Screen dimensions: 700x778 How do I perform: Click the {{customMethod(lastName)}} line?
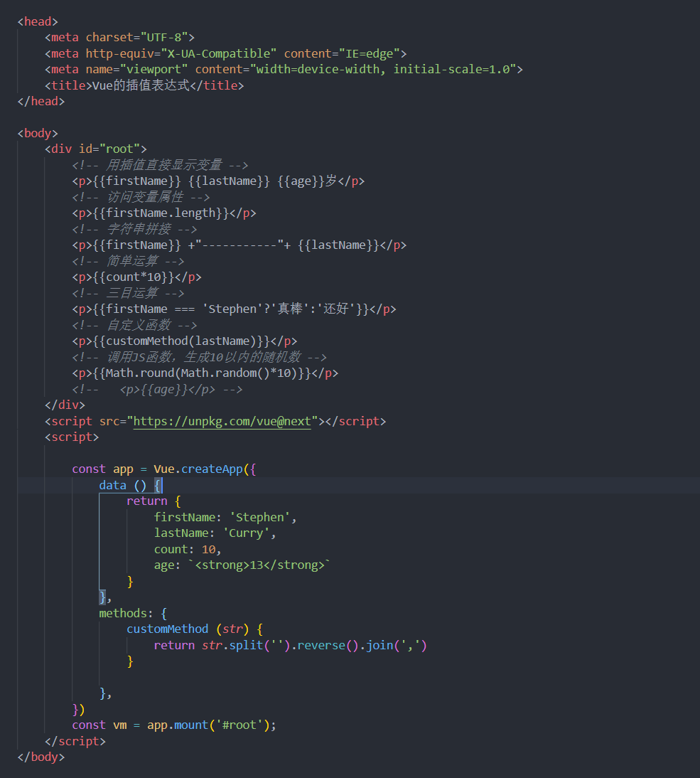point(185,341)
